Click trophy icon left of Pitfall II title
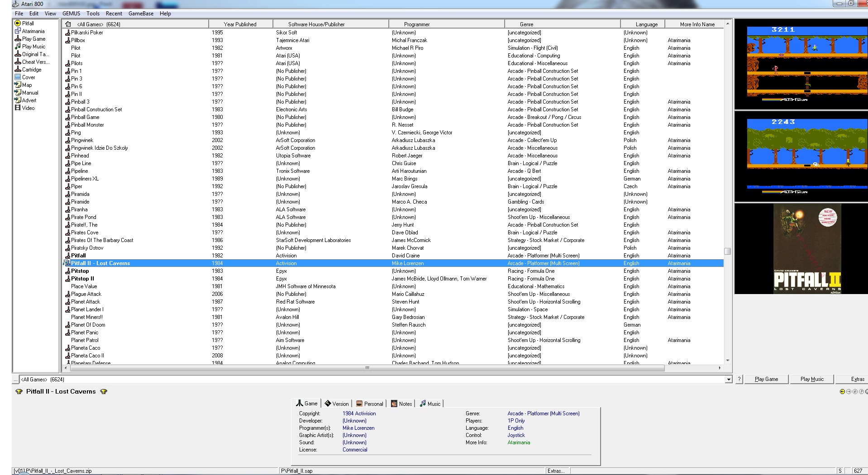 click(19, 392)
